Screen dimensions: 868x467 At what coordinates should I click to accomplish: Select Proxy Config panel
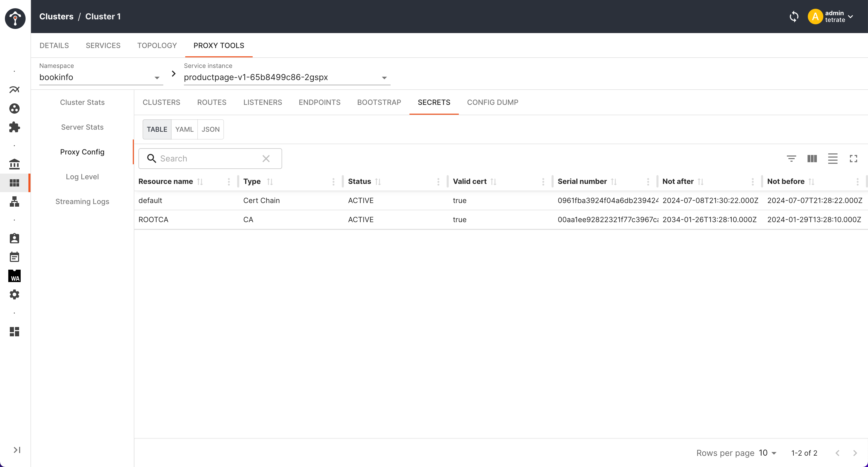click(83, 152)
